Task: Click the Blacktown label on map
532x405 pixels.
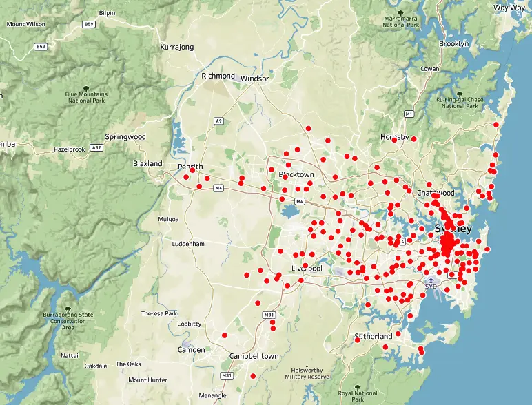Action: [296, 174]
